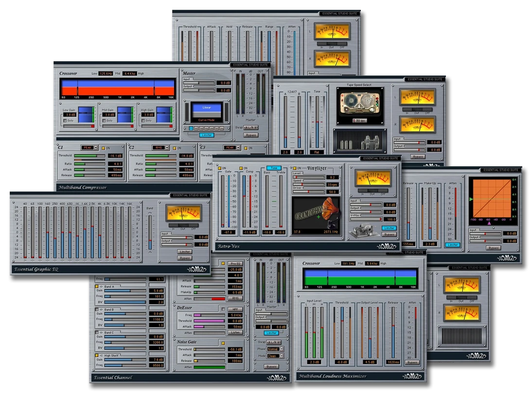Click the Listen button in DeEsser
Image resolution: width=532 pixels, height=393 pixels.
point(235,332)
